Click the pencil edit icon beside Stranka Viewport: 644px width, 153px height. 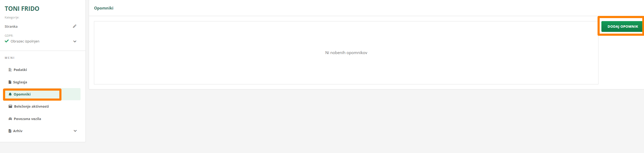pos(75,26)
